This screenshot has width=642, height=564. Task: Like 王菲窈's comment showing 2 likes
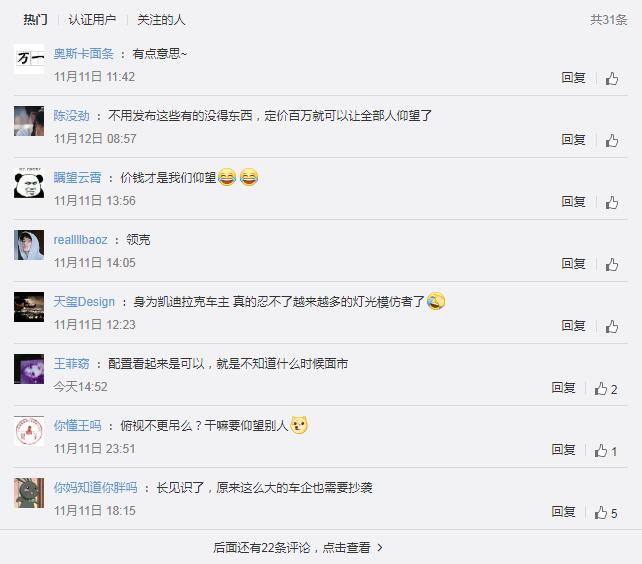(606, 388)
